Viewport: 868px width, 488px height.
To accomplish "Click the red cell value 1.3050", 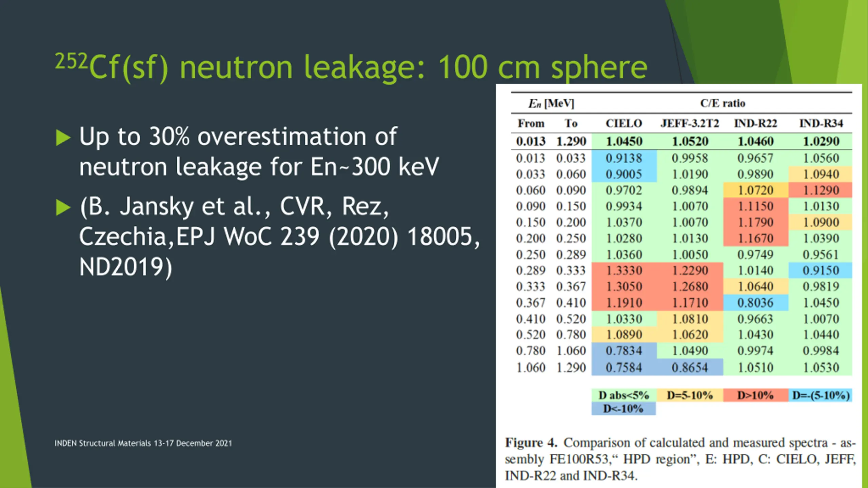I will pyautogui.click(x=624, y=287).
